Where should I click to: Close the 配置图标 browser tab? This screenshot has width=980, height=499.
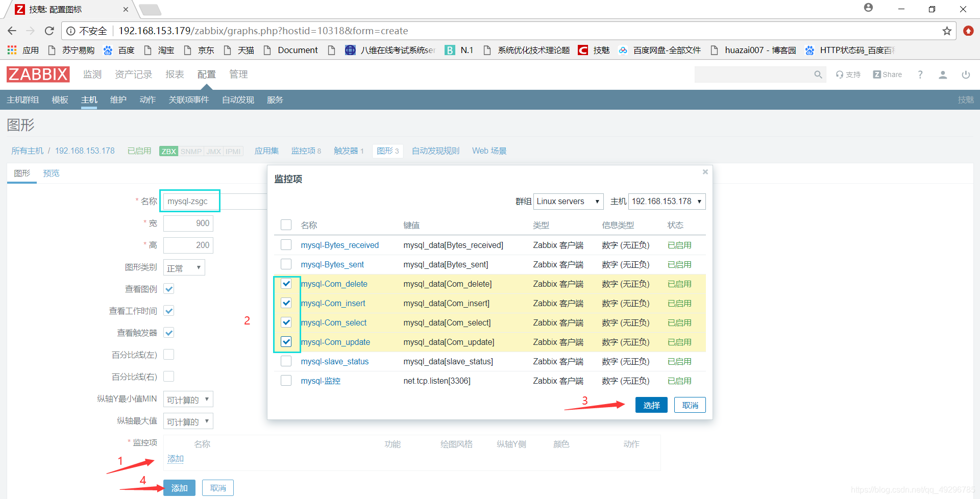(126, 9)
